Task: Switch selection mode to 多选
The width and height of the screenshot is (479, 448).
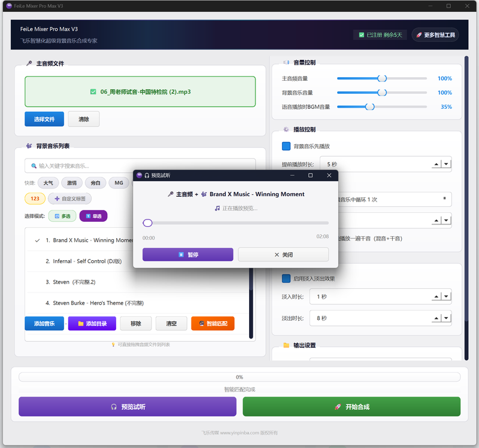Action: point(62,216)
